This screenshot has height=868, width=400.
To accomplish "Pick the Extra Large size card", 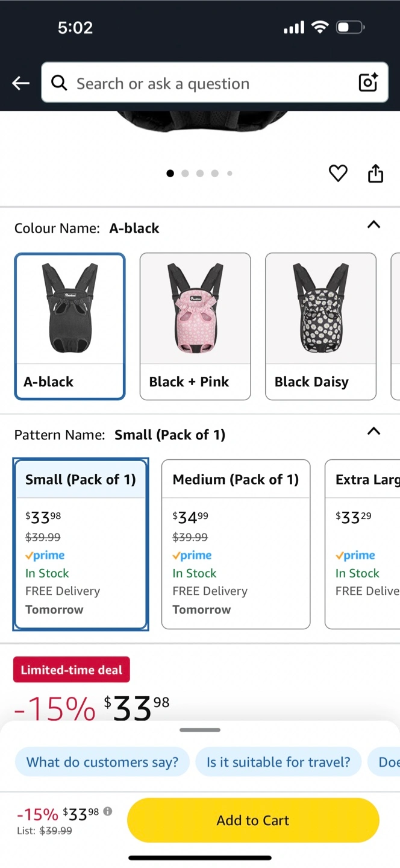I will [363, 544].
